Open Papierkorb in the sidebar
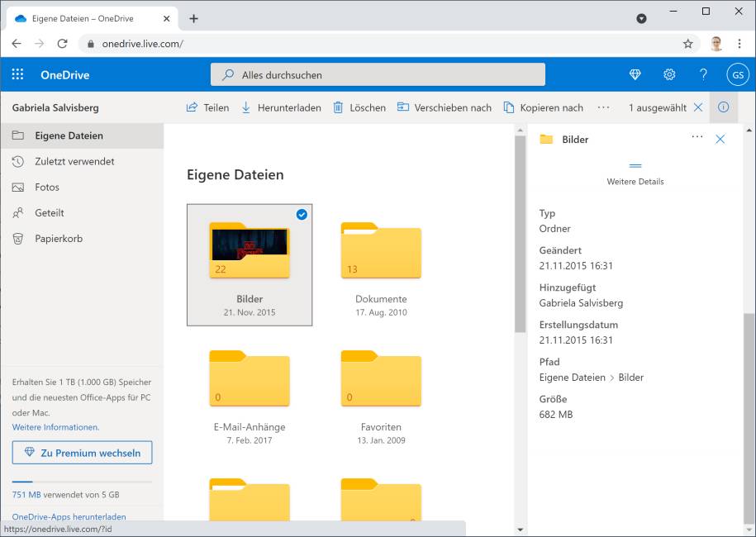756x537 pixels. pos(58,239)
